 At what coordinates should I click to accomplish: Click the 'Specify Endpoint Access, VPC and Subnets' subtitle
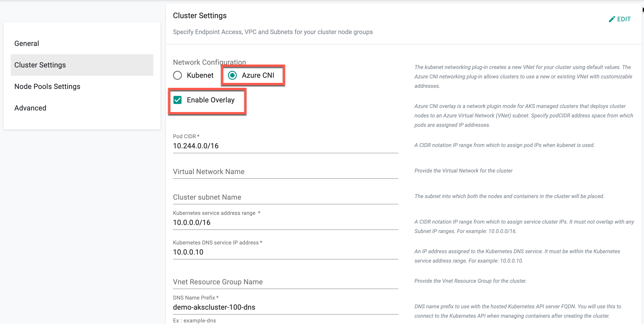(x=273, y=32)
